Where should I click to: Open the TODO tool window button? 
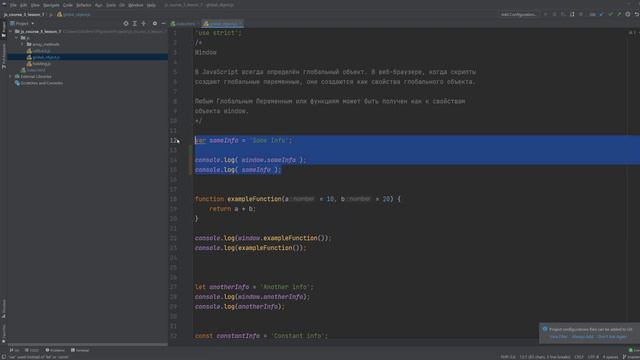tap(32, 350)
